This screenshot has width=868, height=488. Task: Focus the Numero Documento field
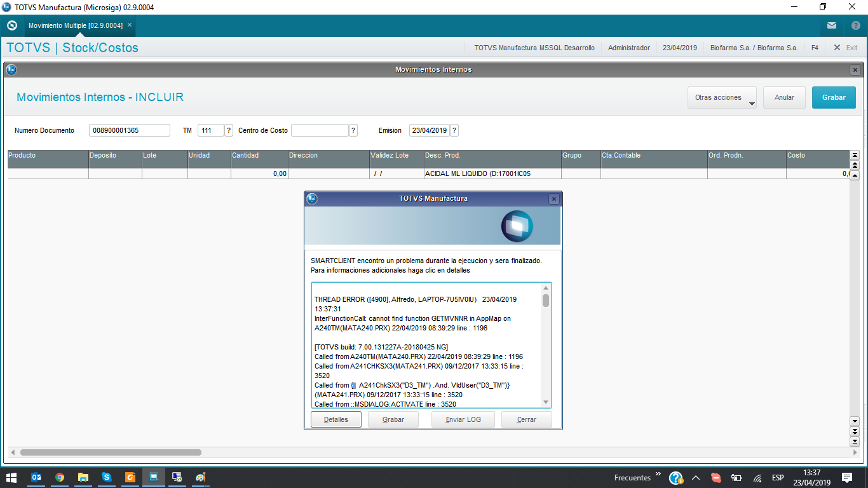click(x=130, y=130)
